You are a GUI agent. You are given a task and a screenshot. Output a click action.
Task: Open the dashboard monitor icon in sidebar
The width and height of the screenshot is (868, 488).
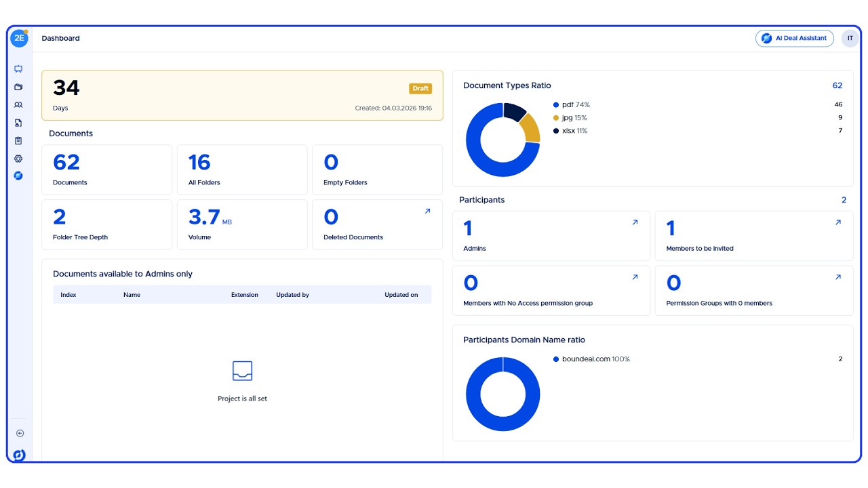click(18, 69)
